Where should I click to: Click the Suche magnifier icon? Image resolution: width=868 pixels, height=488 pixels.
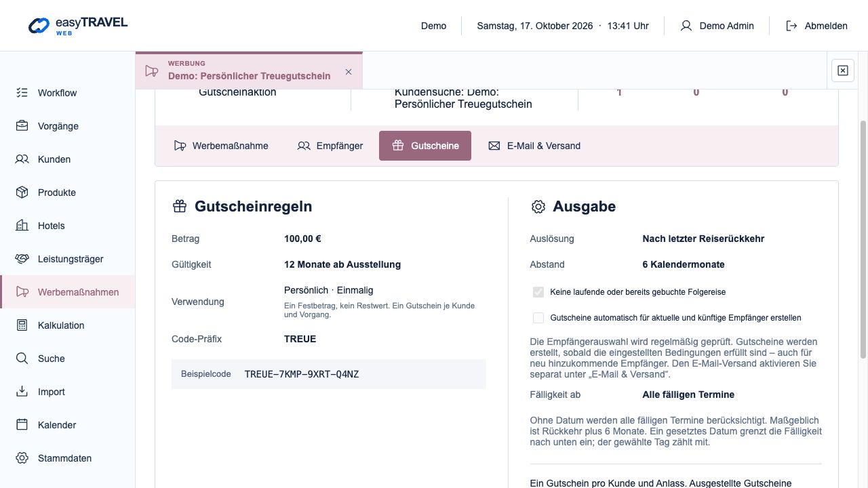[x=22, y=359]
